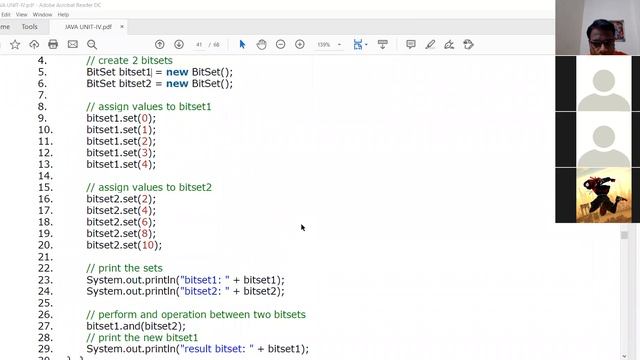Screen dimensions: 640x360
Task: Close the JAVA UNIT-IV.pdf tab
Action: pyautogui.click(x=122, y=27)
